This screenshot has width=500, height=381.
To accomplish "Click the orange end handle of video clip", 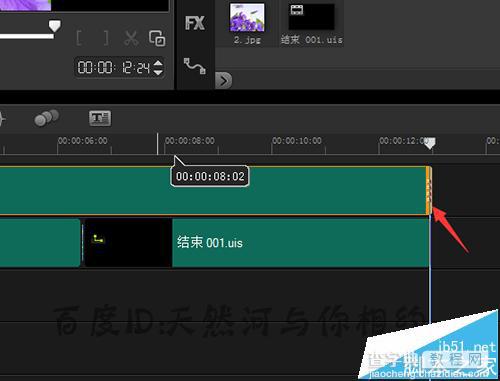I will (429, 191).
